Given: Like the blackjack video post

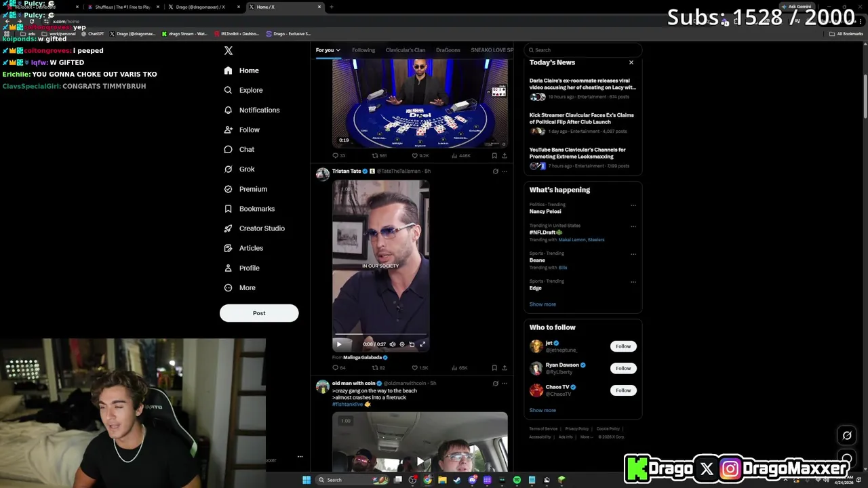Looking at the screenshot, I should pos(420,156).
